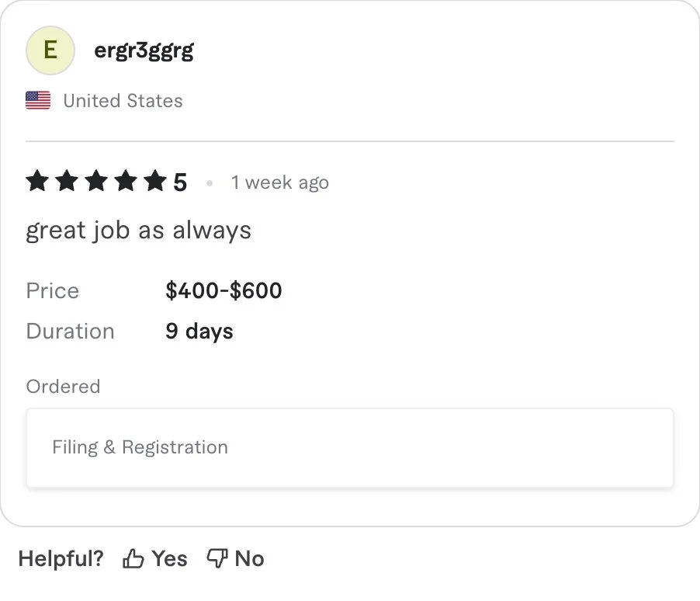Viewport: 700px width, 601px height.
Task: Click the fourth rating star
Action: pyautogui.click(x=126, y=182)
